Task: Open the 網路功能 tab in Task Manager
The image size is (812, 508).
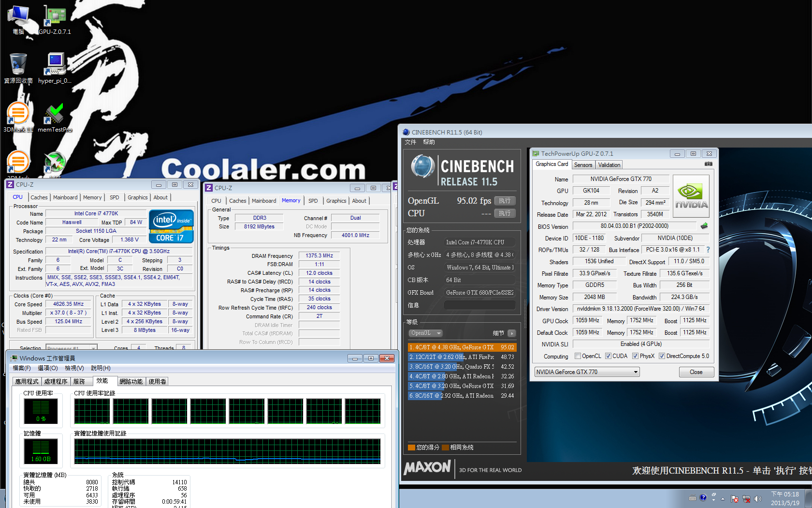Action: [131, 381]
